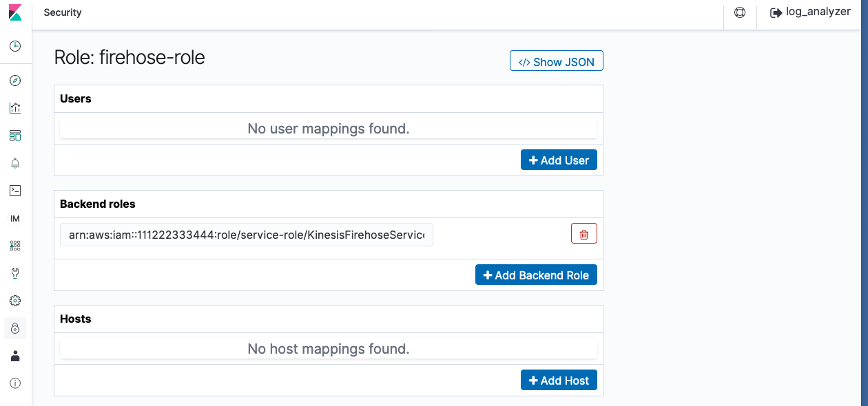Open Dashboard icon in sidebar

tap(15, 136)
